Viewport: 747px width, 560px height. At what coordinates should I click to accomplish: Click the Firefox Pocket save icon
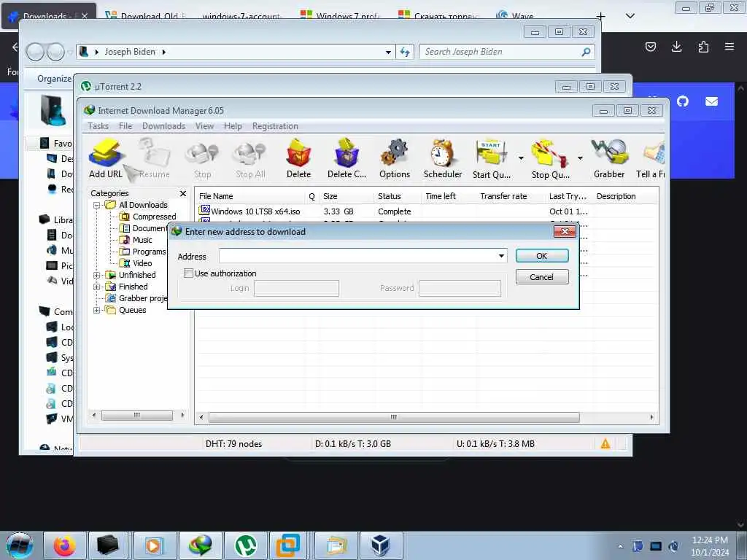(650, 46)
